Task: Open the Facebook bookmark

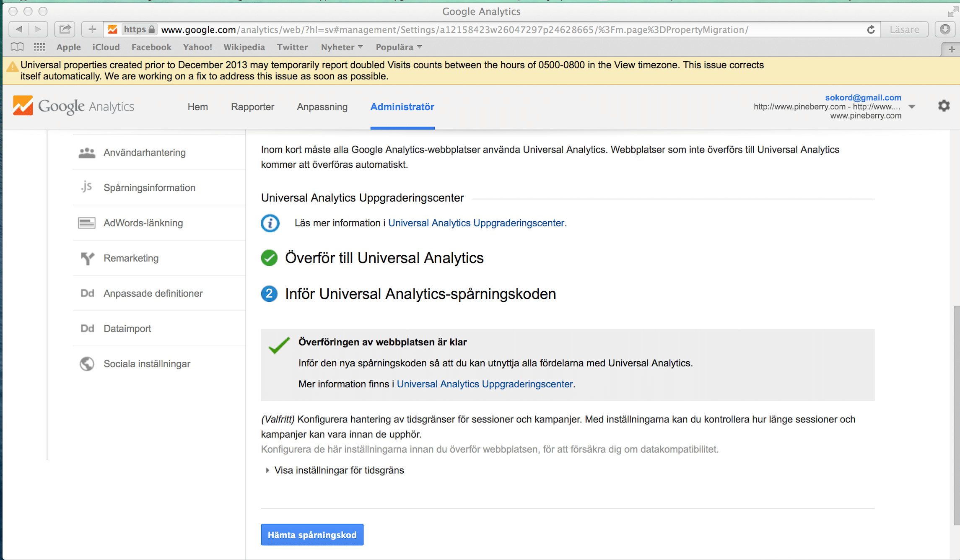Action: (151, 47)
